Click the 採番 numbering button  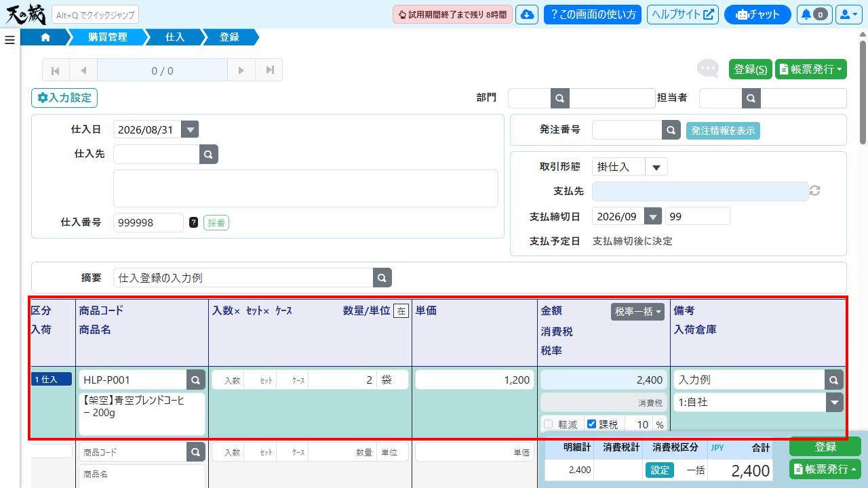click(216, 222)
